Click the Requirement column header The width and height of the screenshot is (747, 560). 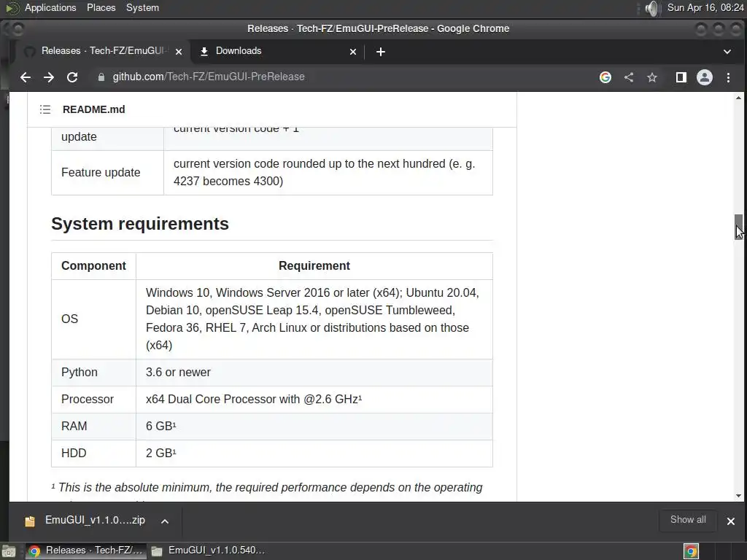coord(314,265)
